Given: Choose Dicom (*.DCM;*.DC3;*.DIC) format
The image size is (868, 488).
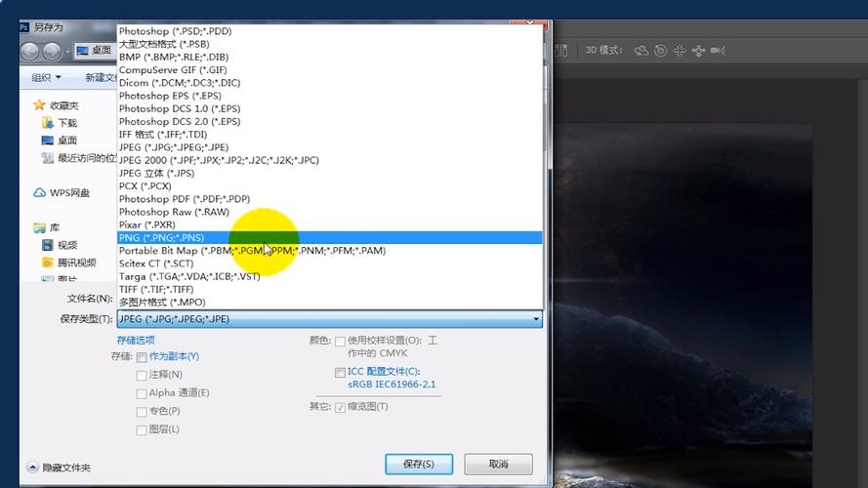Looking at the screenshot, I should 329,82.
